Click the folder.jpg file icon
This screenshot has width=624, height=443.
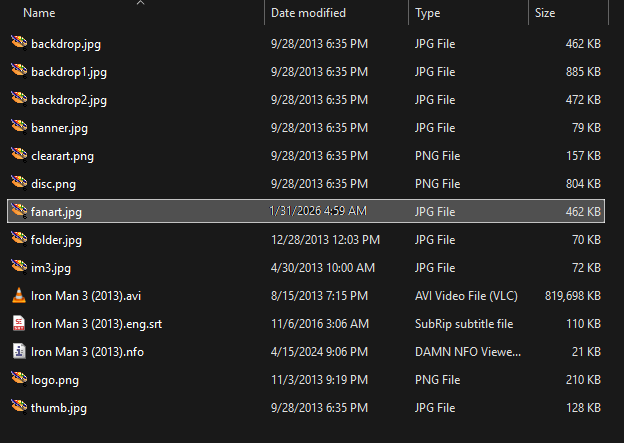click(19, 239)
